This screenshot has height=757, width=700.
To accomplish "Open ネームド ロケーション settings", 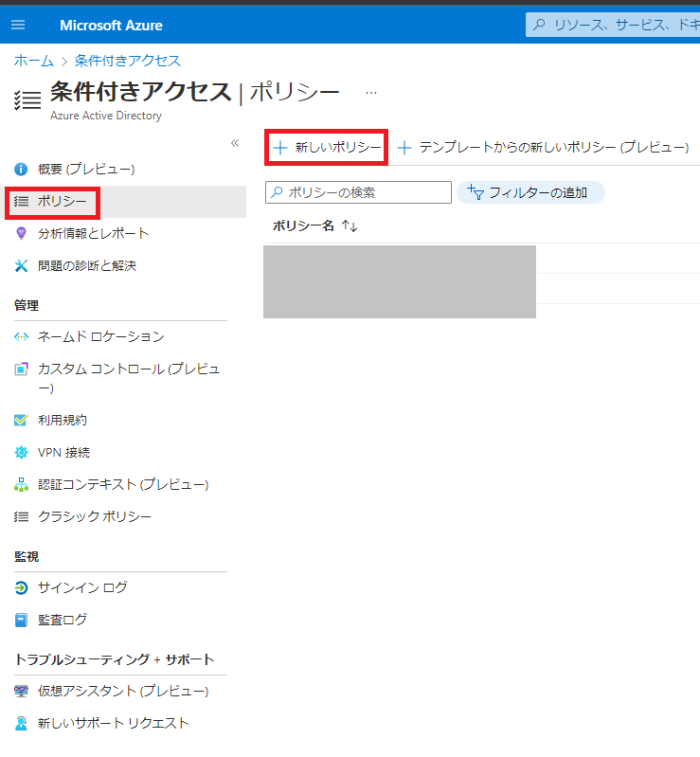I will tap(101, 336).
